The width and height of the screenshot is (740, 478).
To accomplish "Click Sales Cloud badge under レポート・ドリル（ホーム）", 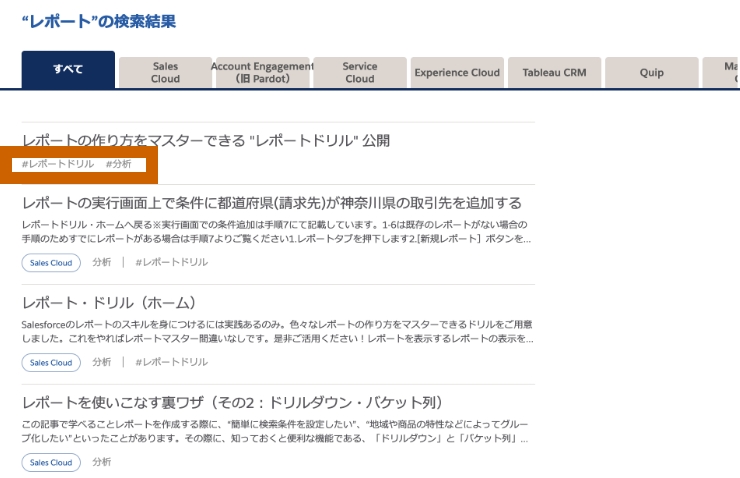I will tap(51, 362).
